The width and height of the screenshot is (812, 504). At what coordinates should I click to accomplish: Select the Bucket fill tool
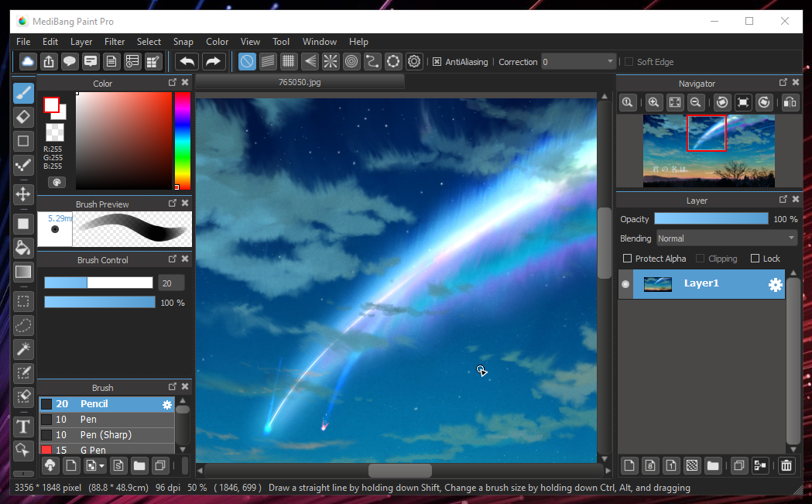[x=23, y=248]
